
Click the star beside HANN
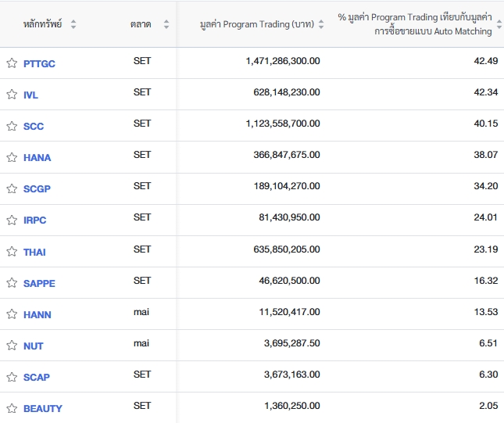coord(12,314)
